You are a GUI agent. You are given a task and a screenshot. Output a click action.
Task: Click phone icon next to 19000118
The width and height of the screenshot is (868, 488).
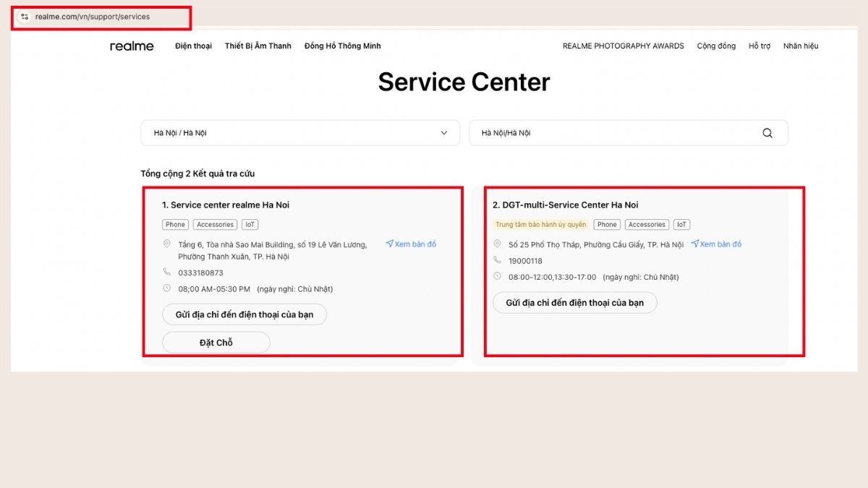[x=498, y=260]
